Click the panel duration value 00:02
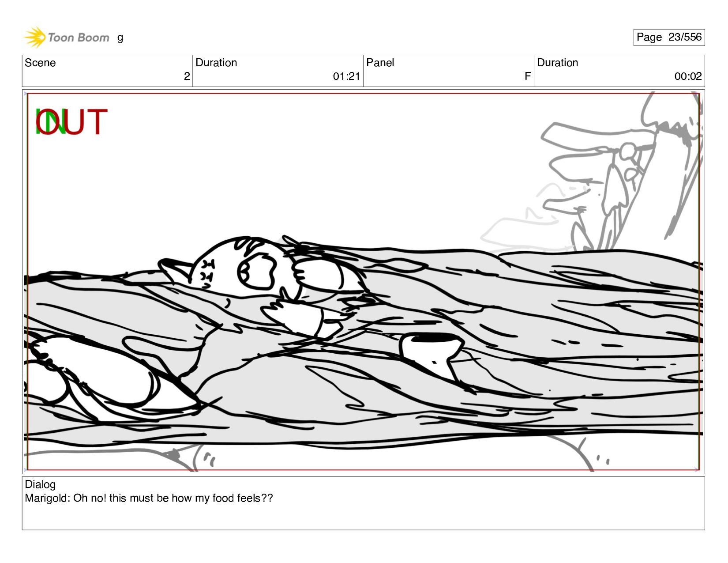The image size is (728, 563). [x=688, y=76]
